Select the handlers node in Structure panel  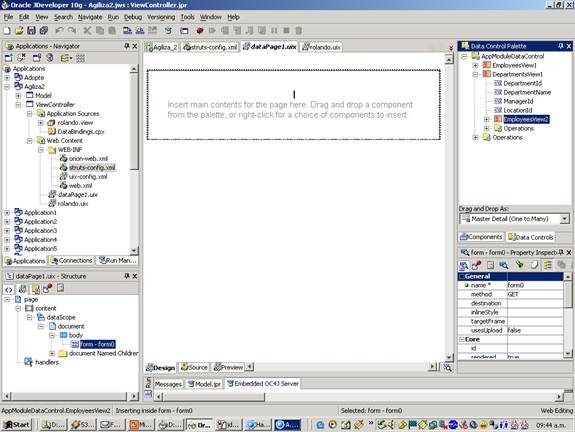(x=41, y=362)
